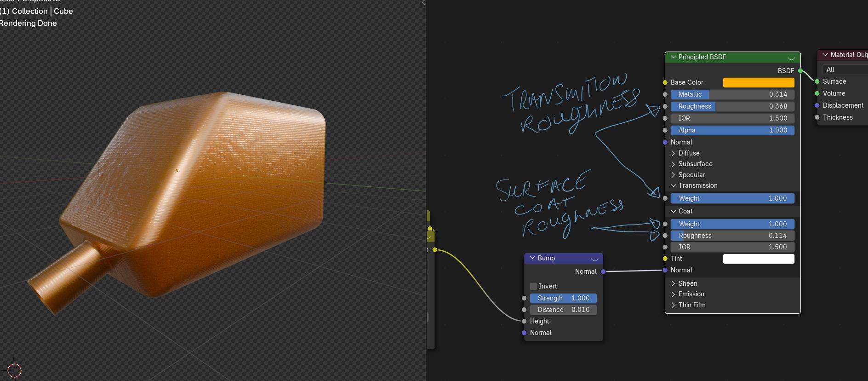This screenshot has width=868, height=381.
Task: Expand the Thin Film panel
Action: (x=674, y=305)
